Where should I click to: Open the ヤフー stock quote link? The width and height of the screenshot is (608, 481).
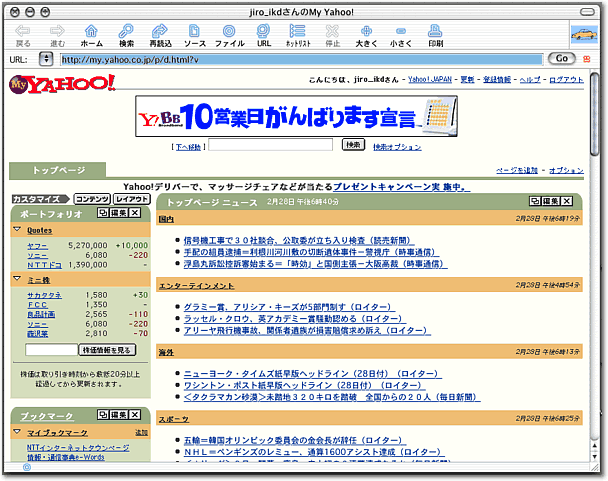pos(37,246)
